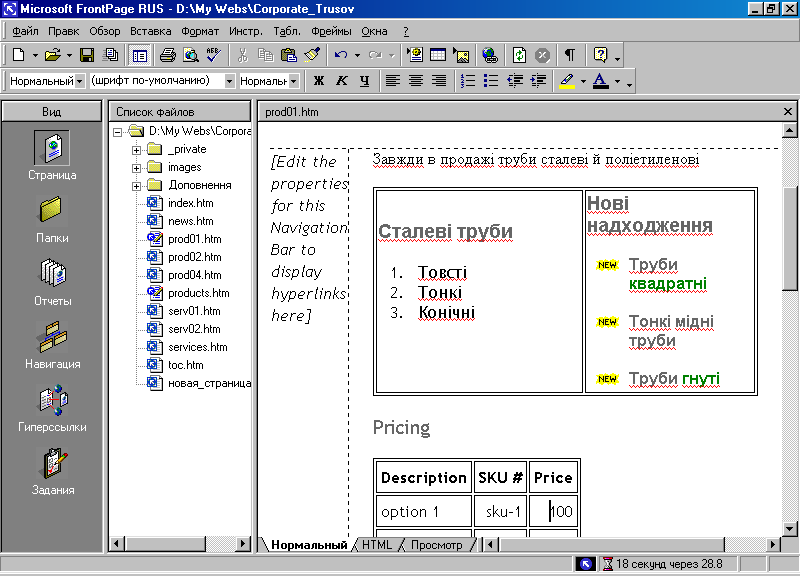Screen dimensions: 800x576
Task: Save the page with the floppy disk icon
Action: click(87, 55)
